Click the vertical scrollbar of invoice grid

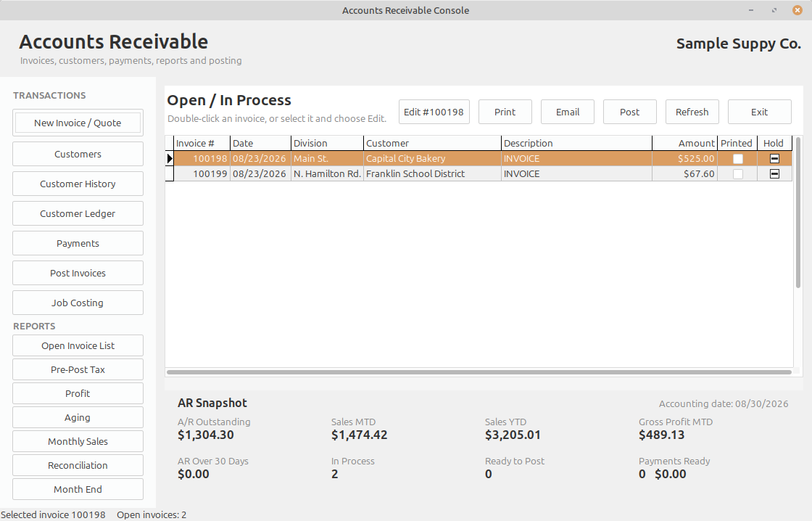click(x=798, y=213)
